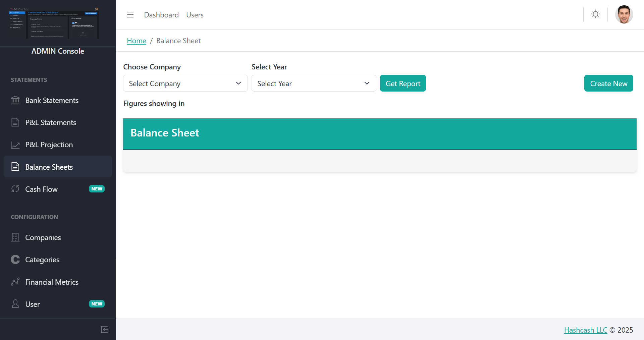Select the Bank Statements sidebar icon
The image size is (644, 340).
click(x=15, y=100)
